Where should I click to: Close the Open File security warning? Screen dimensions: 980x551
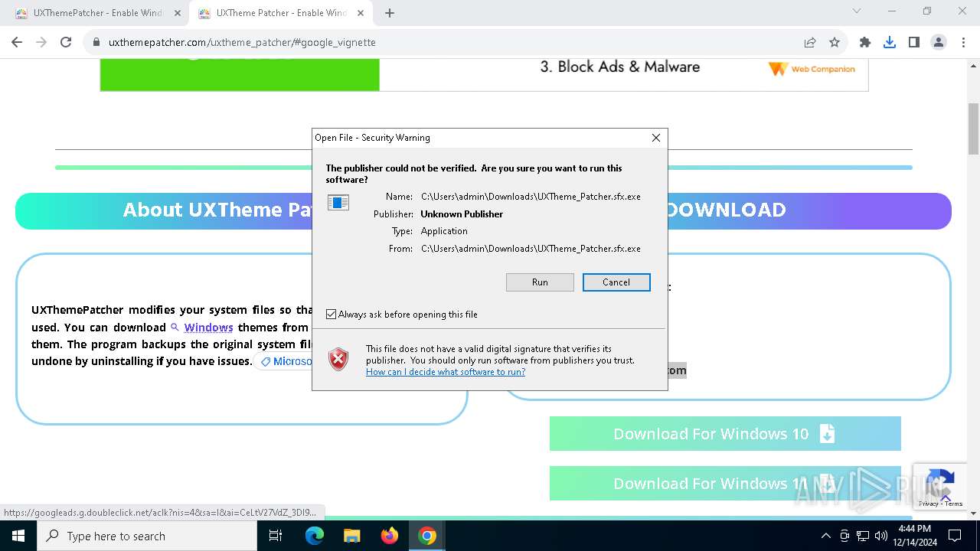[656, 138]
